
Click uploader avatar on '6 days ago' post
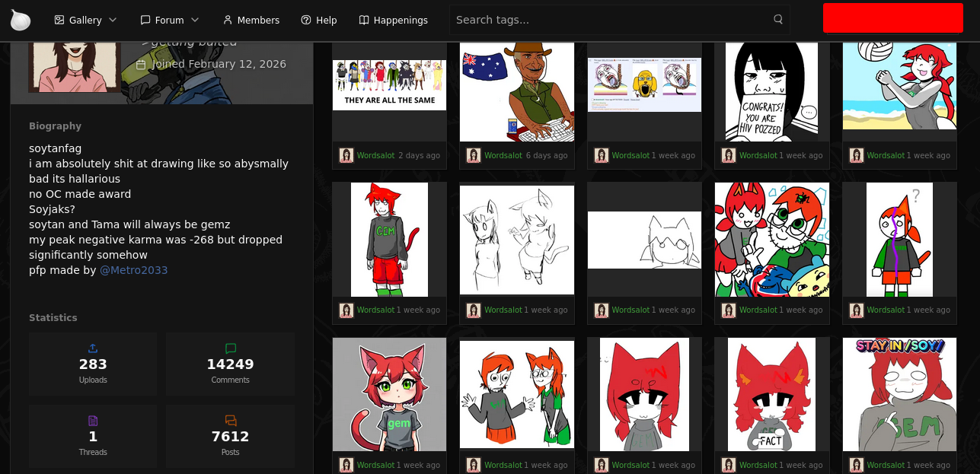click(x=474, y=155)
